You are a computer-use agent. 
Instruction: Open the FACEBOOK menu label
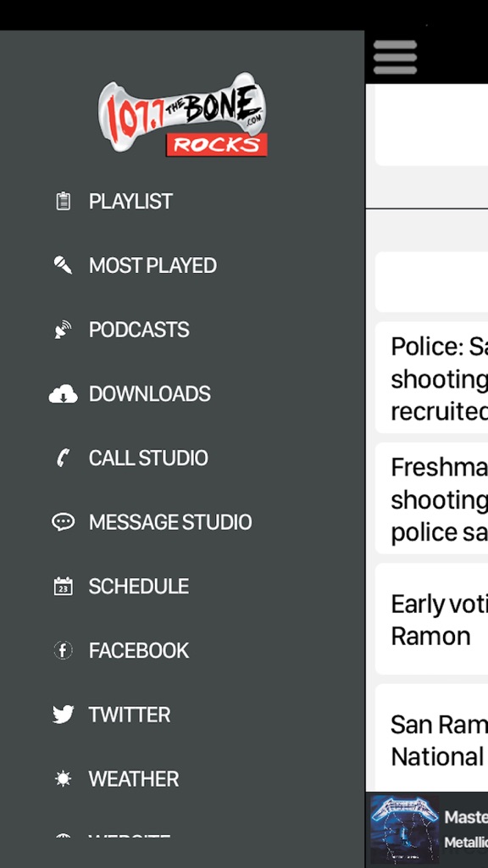pyautogui.click(x=139, y=650)
